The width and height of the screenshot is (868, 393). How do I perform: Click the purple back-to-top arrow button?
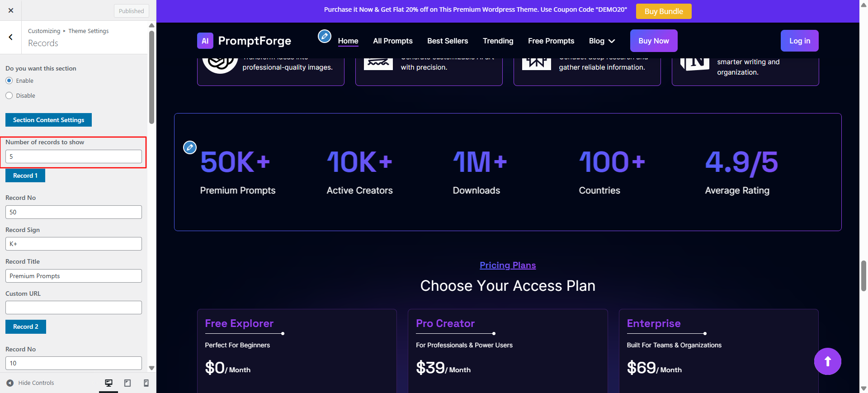click(x=828, y=361)
